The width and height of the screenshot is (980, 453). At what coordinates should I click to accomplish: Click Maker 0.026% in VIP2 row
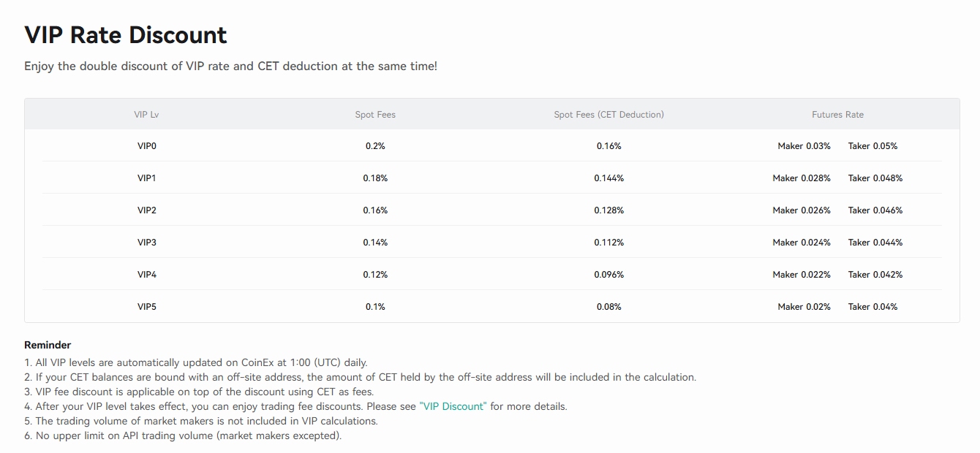coord(802,210)
